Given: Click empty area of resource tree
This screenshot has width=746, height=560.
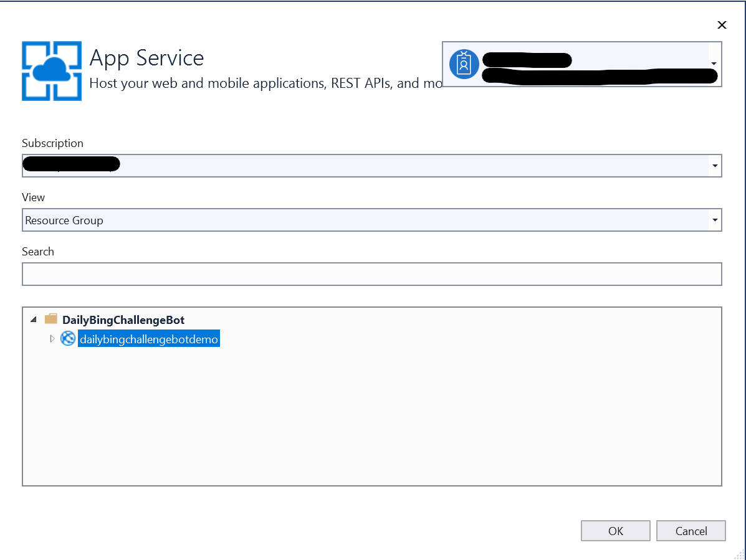Looking at the screenshot, I should [x=371, y=424].
